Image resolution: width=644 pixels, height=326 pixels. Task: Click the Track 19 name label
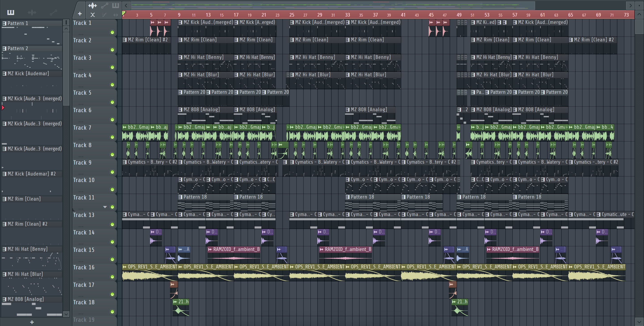(84, 320)
